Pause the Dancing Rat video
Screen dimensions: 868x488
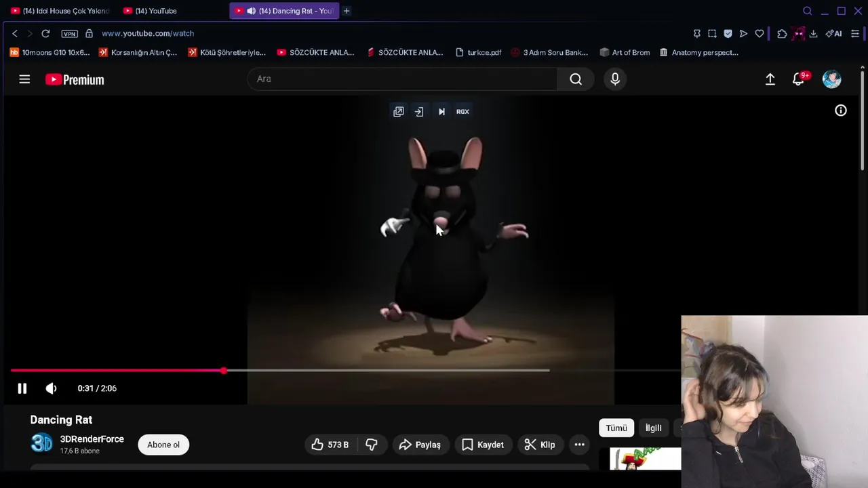click(x=22, y=388)
